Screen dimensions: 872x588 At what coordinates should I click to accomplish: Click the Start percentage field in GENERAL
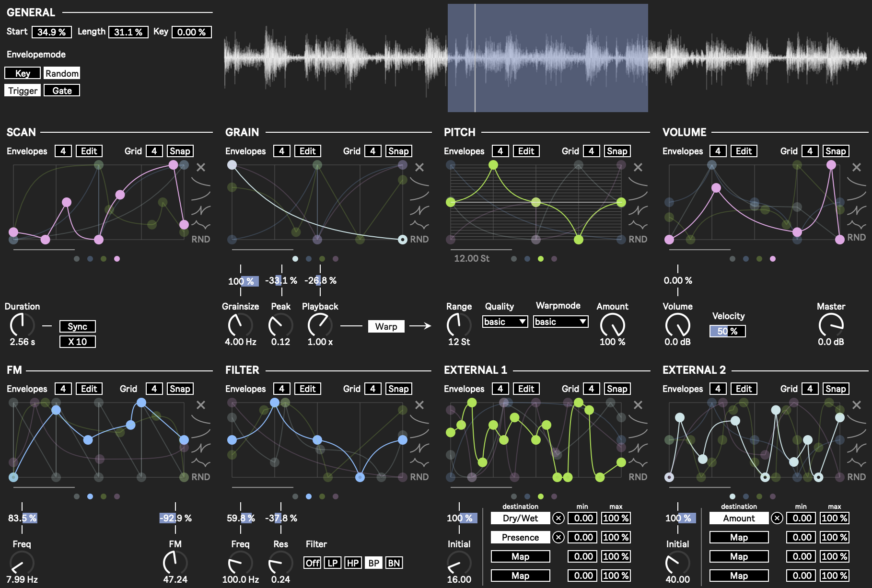coord(52,32)
